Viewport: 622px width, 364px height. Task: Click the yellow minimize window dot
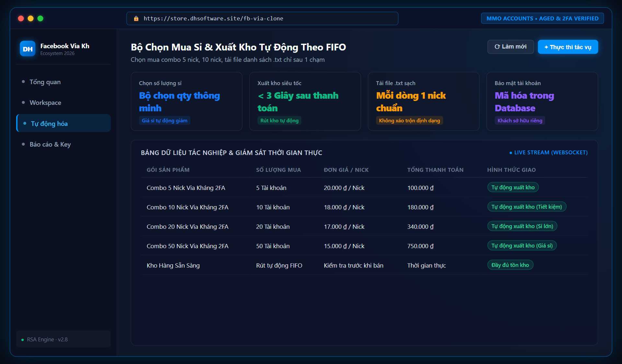[x=31, y=18]
